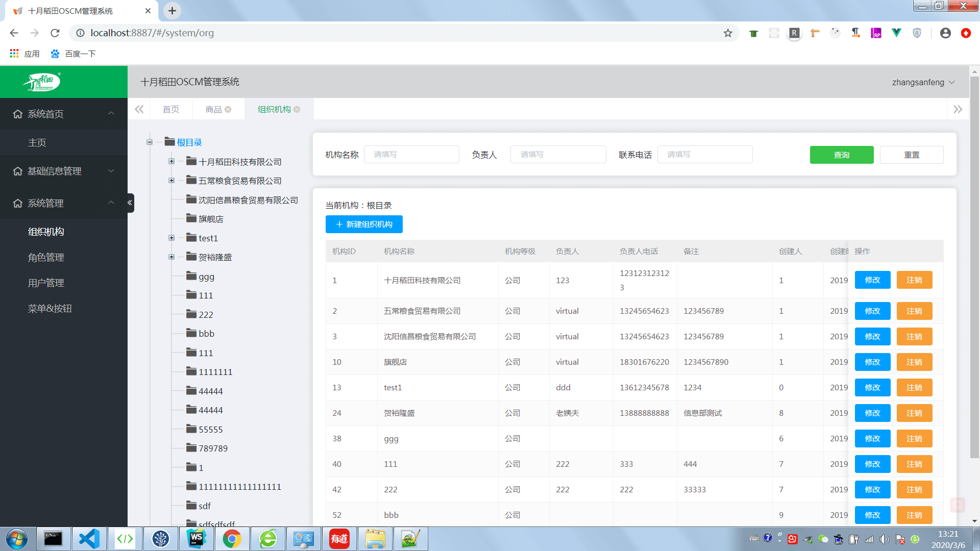
Task: Bookmark page with star icon
Action: coord(728,33)
